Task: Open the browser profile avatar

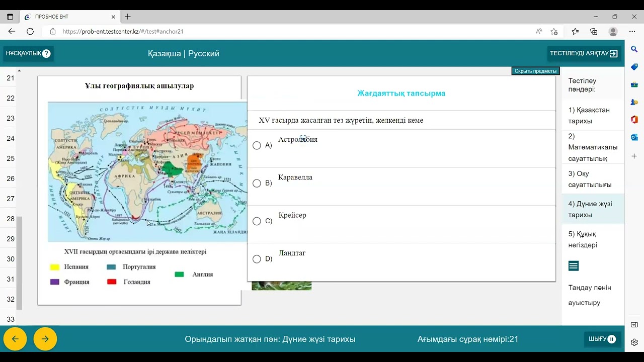Action: tap(613, 31)
